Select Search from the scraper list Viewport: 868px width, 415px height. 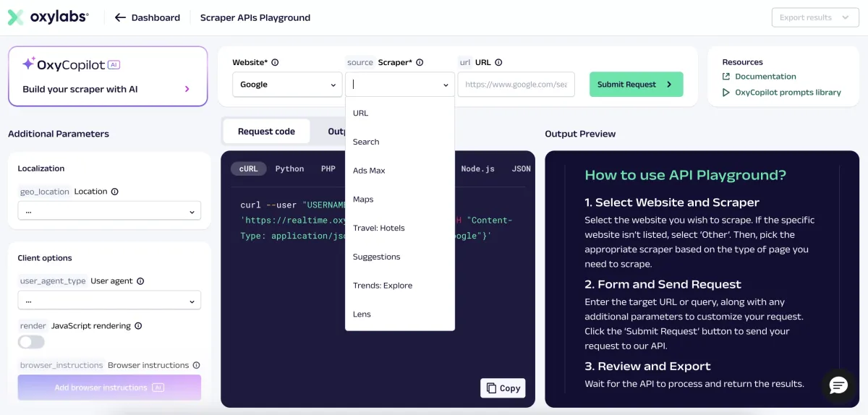click(x=400, y=142)
